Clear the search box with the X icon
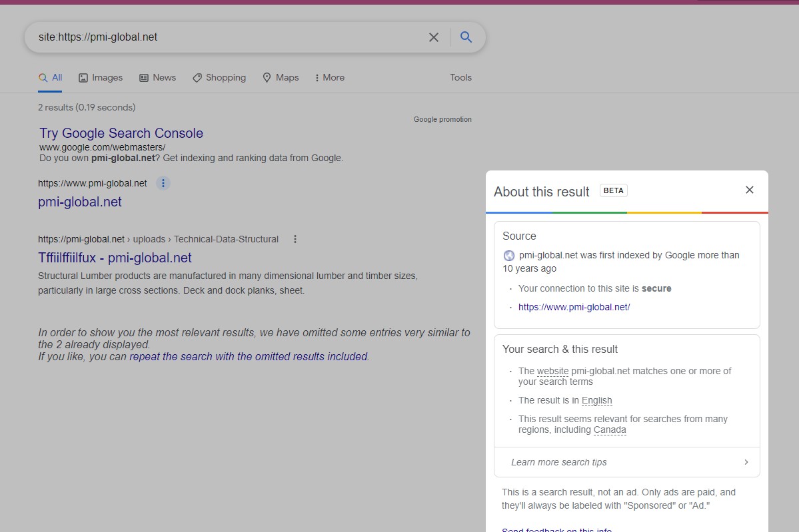The width and height of the screenshot is (799, 532). tap(434, 37)
